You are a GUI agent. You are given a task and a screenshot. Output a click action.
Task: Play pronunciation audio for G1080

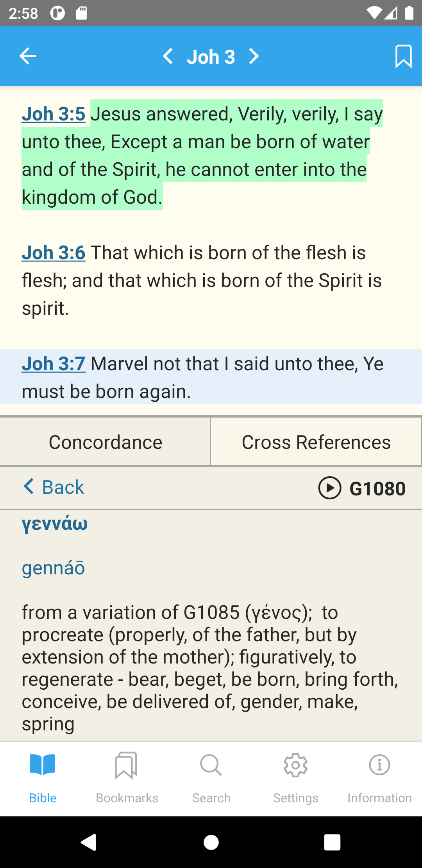[x=330, y=488]
